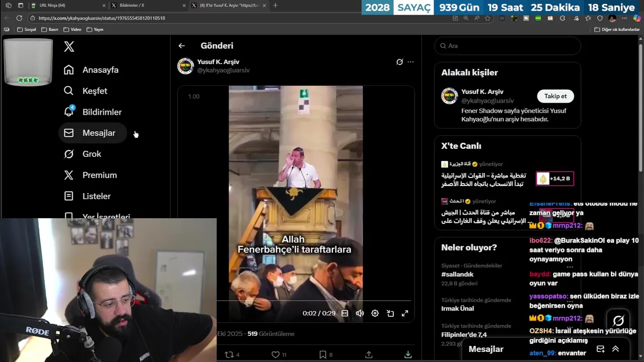Screen dimensions: 644x362
Task: Open Premium from sidebar
Action: [x=91, y=175]
